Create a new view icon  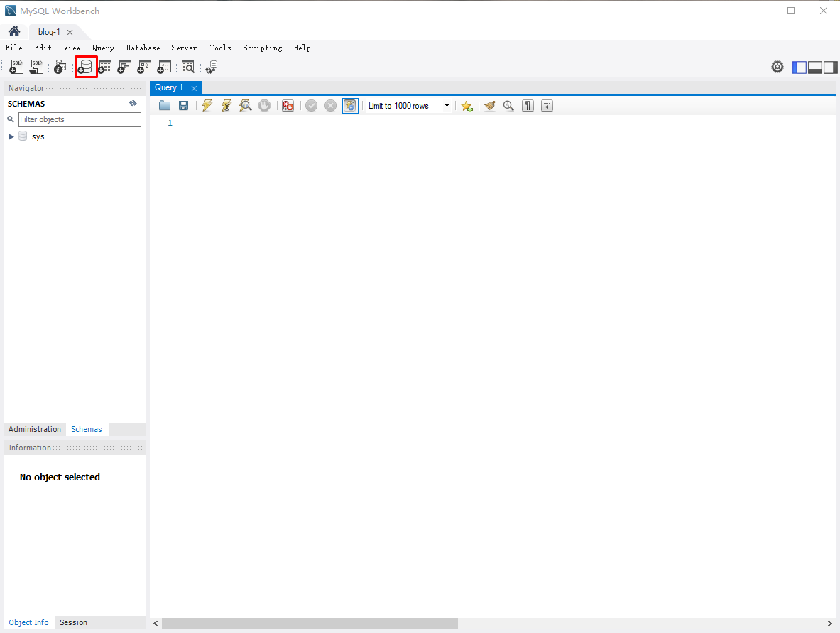[x=124, y=67]
